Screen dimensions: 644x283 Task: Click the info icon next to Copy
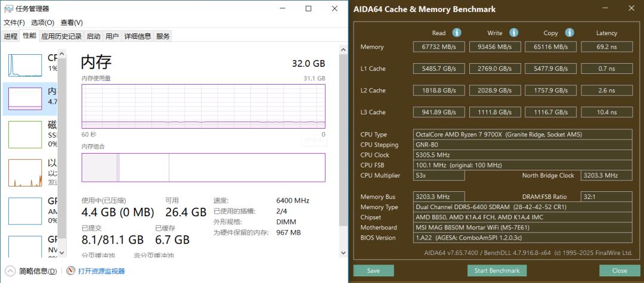569,33
